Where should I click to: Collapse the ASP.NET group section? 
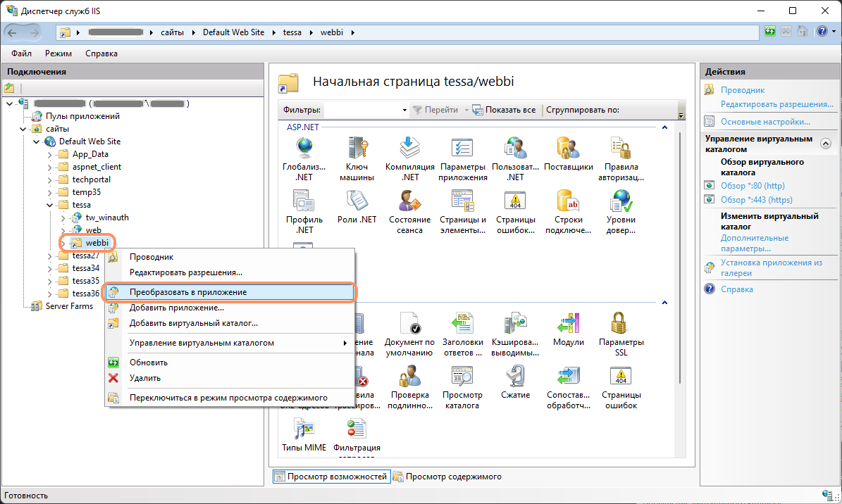pos(663,127)
